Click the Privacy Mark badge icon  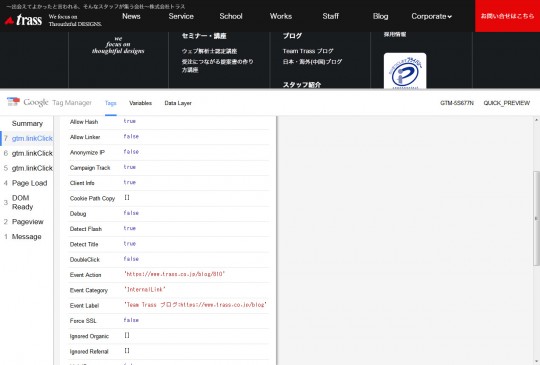point(405,71)
